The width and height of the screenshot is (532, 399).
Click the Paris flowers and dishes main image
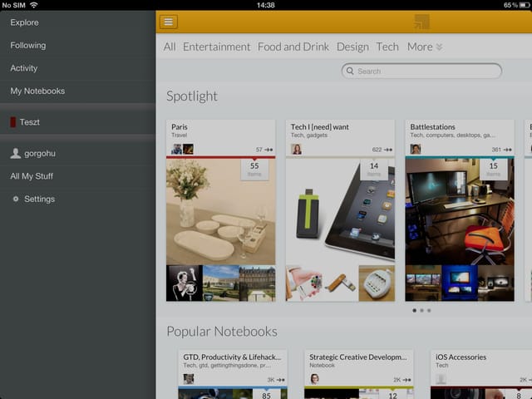coord(220,212)
